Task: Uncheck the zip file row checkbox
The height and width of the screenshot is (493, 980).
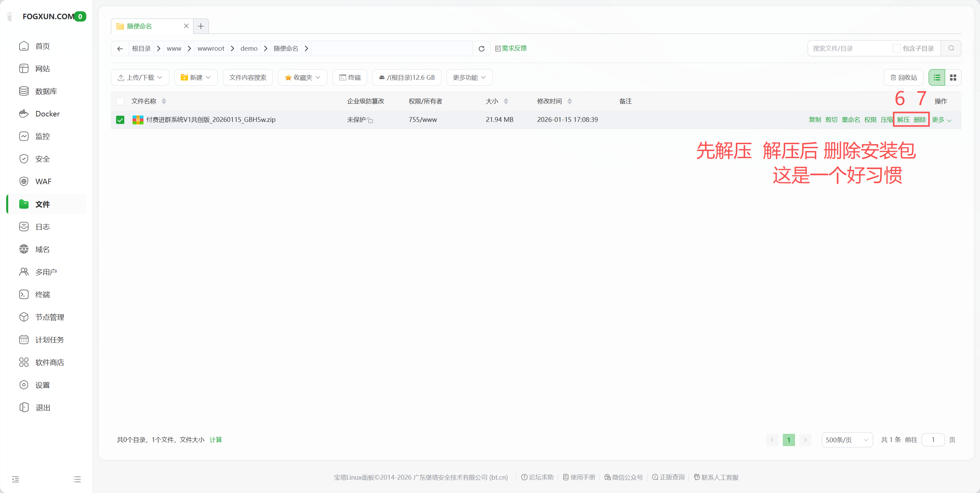Action: point(120,119)
